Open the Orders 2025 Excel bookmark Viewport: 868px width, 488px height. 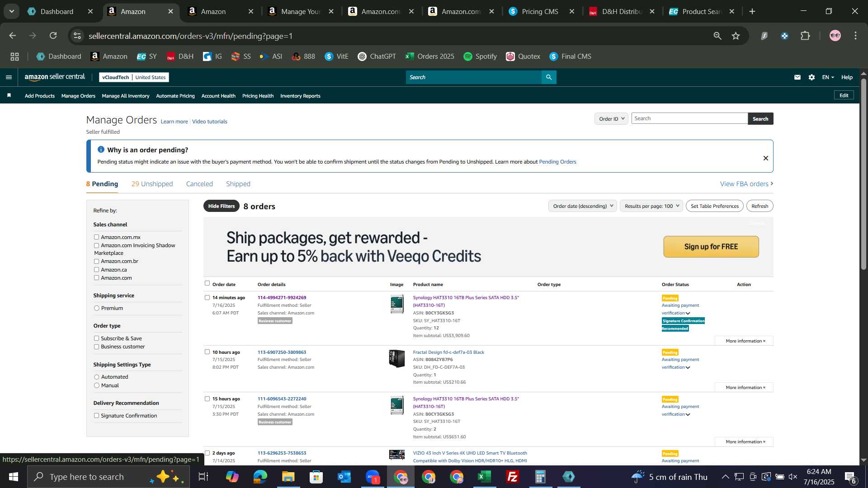[x=429, y=56]
